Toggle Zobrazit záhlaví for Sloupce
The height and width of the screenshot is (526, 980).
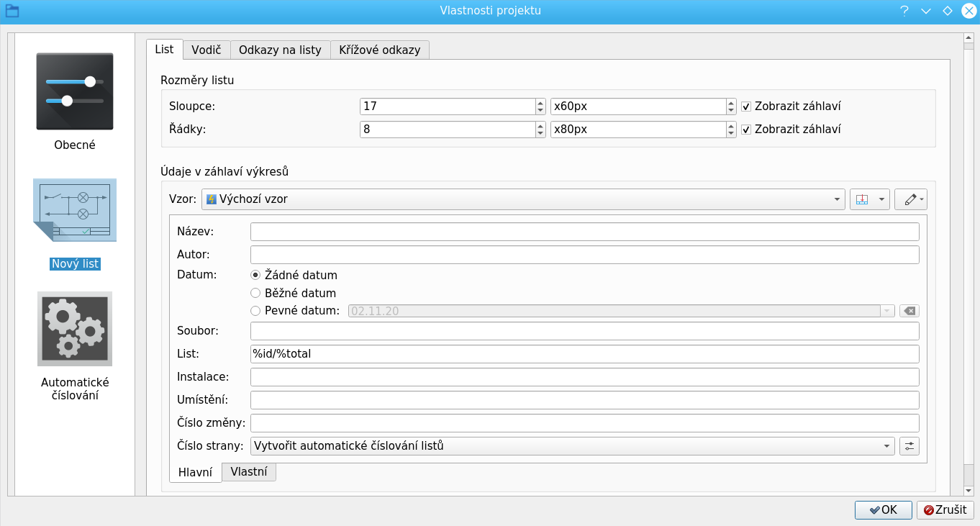(x=746, y=106)
